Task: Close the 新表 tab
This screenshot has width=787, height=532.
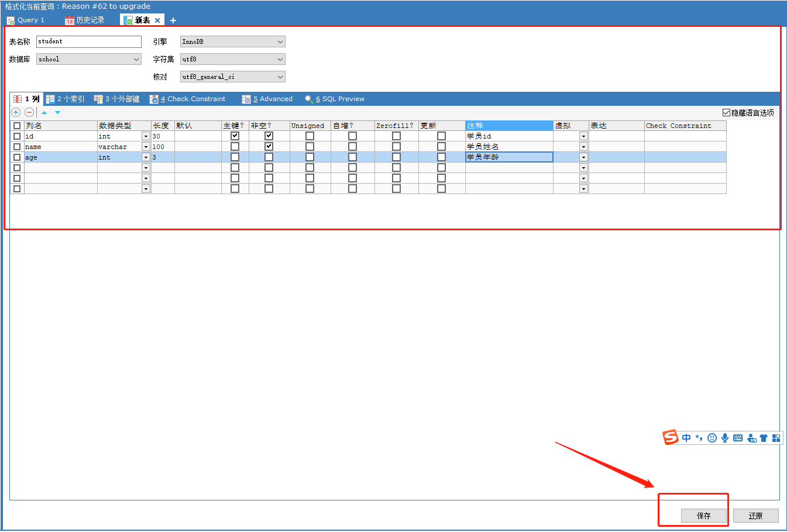Action: [x=157, y=20]
